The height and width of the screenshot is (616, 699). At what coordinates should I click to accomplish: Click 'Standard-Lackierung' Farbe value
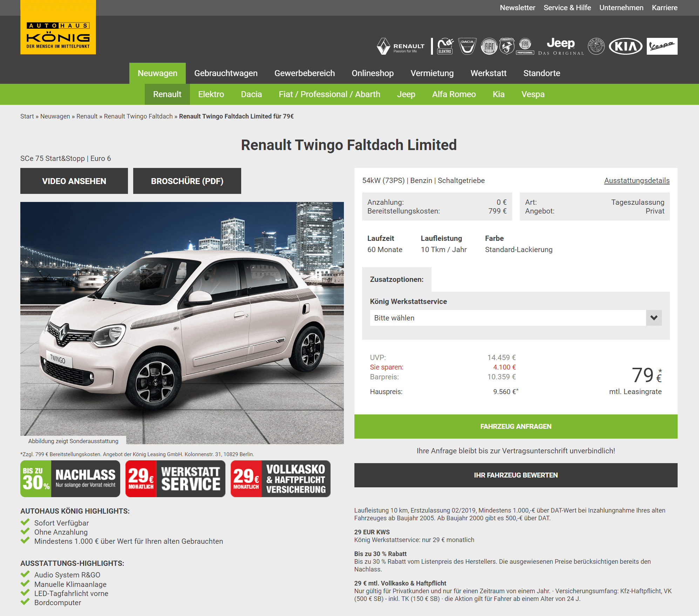click(518, 250)
